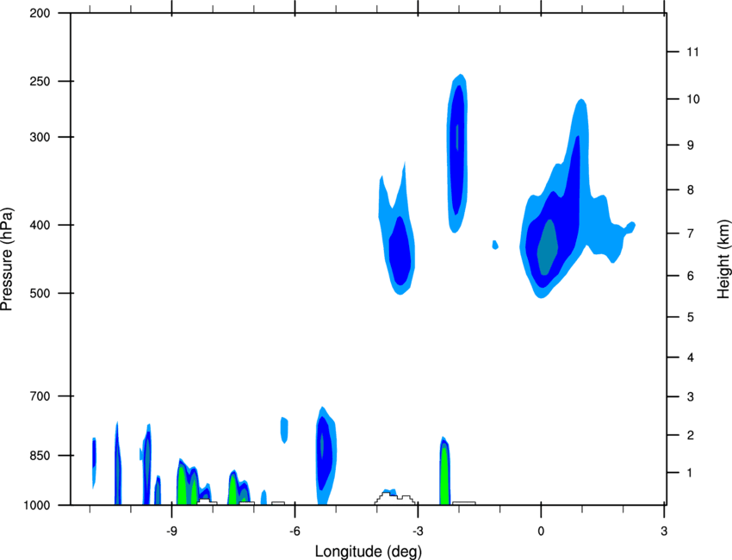Click the 'Height (km)' axis title
This screenshot has width=732, height=560.
click(x=723, y=258)
